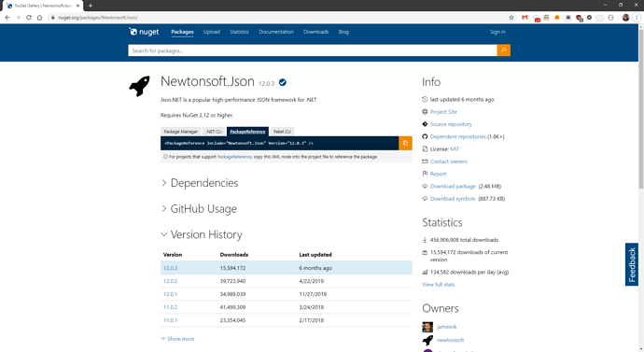Click the flag icon next to Report
The width and height of the screenshot is (644, 352).
[425, 174]
